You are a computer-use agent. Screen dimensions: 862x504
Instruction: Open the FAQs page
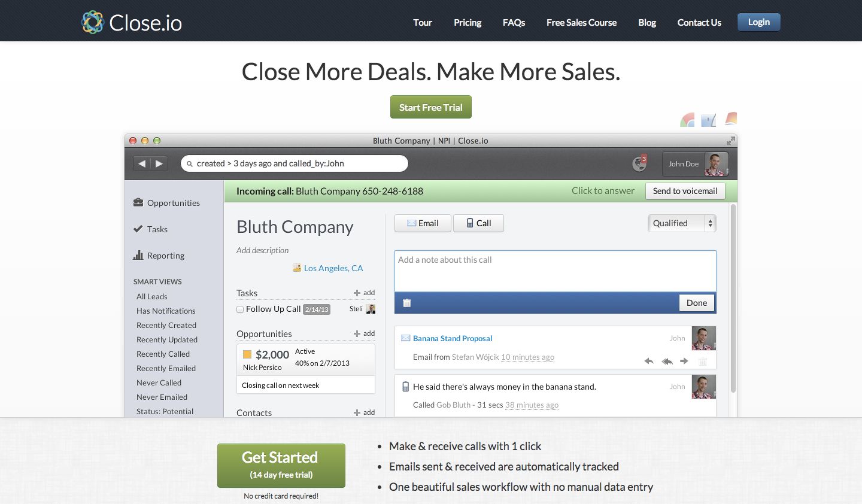click(x=514, y=22)
